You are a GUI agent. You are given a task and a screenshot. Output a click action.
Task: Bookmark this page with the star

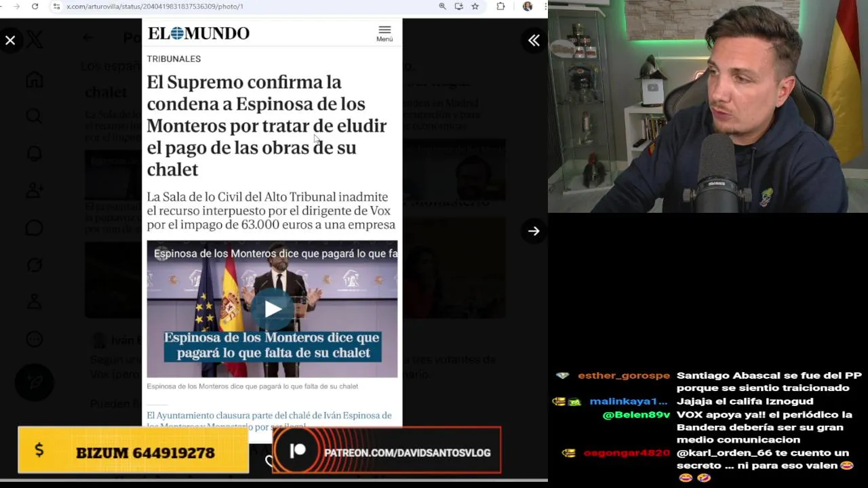click(475, 6)
